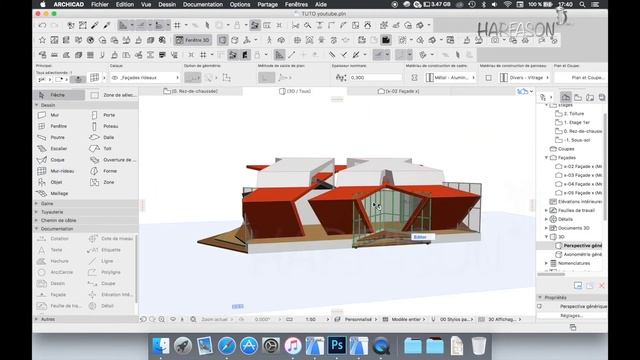Expand the Chemin de câble section
The image size is (640, 360).
pos(37,220)
